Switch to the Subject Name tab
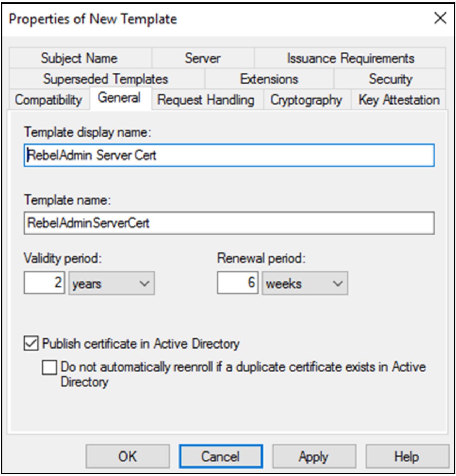This screenshot has width=456, height=476. [x=79, y=58]
